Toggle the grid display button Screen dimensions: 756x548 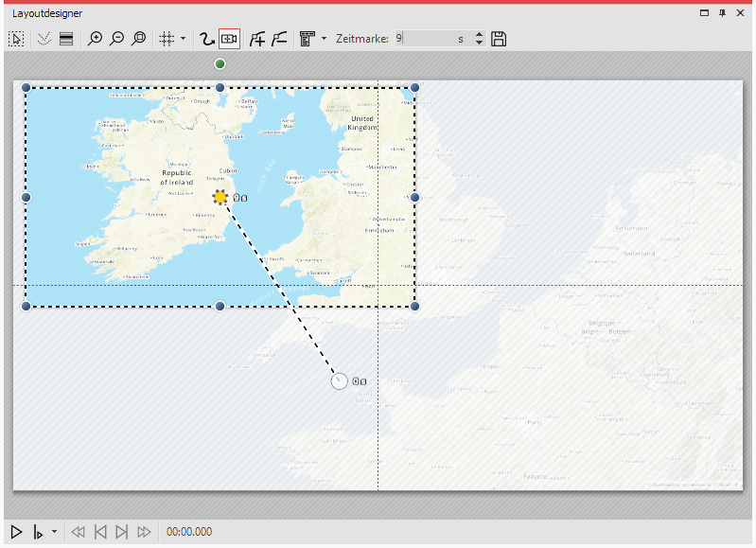[x=167, y=39]
